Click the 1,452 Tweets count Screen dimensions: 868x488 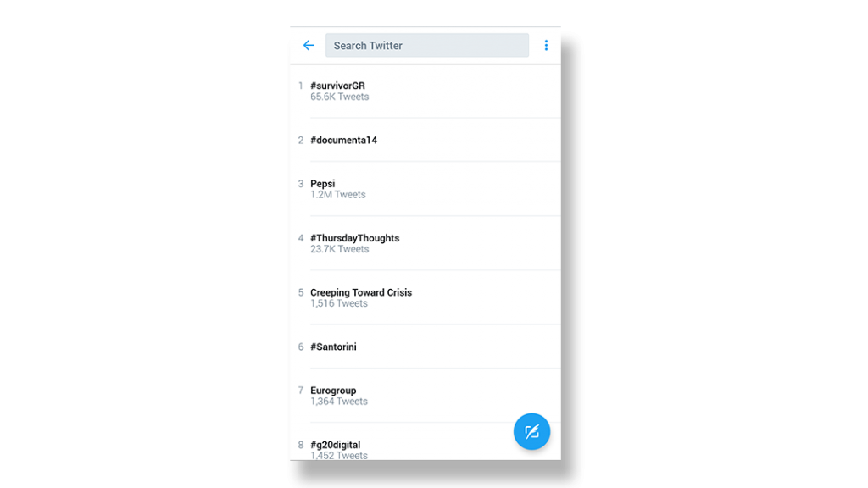click(339, 455)
